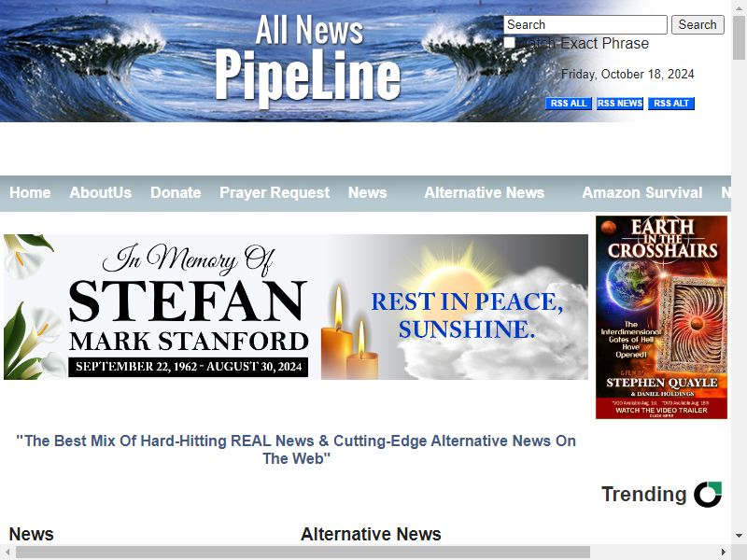Image resolution: width=747 pixels, height=560 pixels.
Task: Select Alternative News in the navigation bar
Action: click(x=485, y=192)
